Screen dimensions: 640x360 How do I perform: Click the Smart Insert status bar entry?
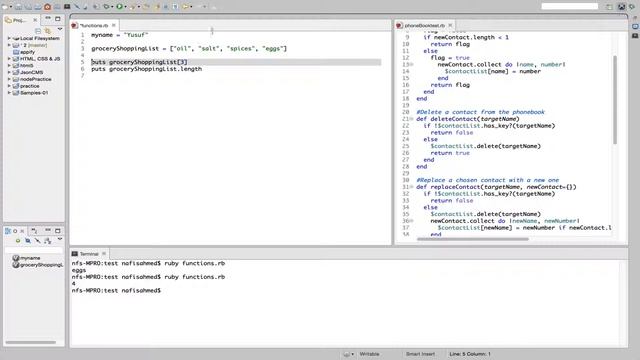point(420,354)
